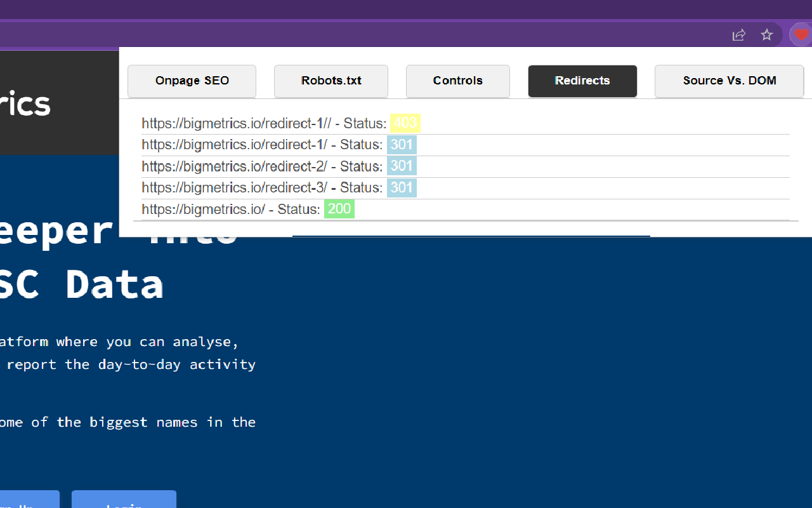Click the 301 badge for redirect-2/

click(x=402, y=166)
